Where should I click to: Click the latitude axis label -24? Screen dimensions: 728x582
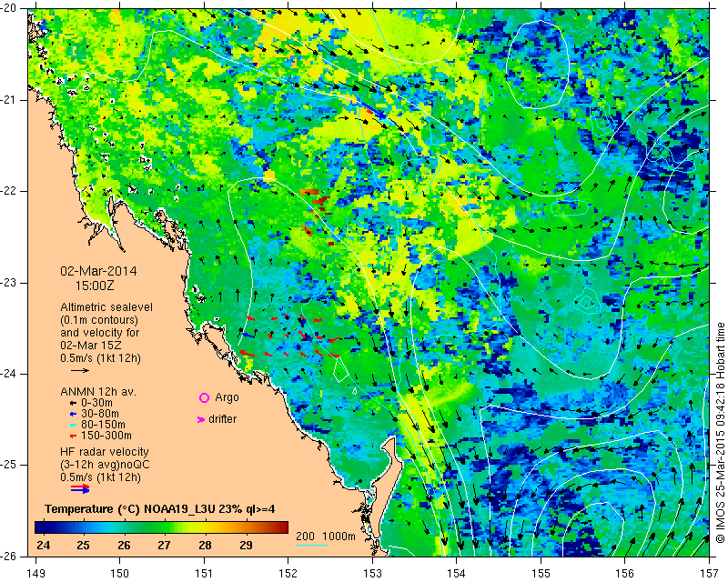(9, 374)
